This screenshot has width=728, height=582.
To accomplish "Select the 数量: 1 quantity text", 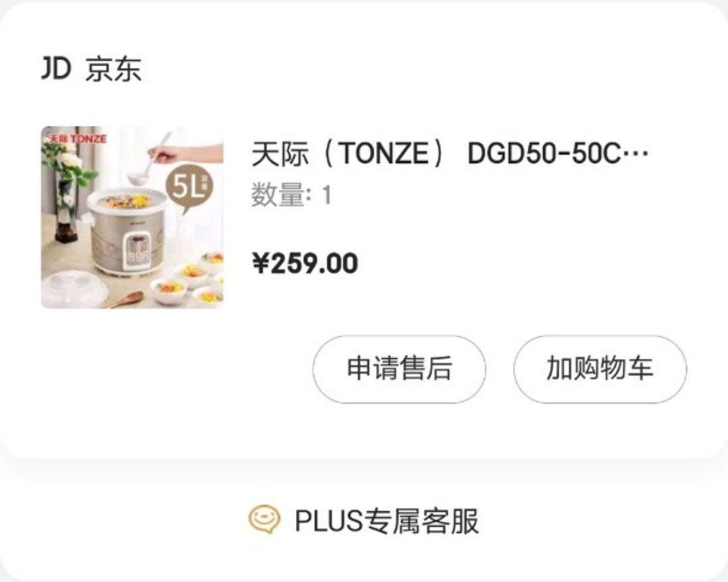I will 292,195.
